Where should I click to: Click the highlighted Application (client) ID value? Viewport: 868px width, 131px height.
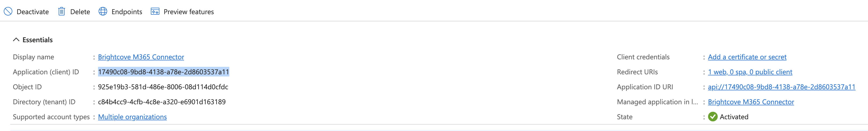pyautogui.click(x=163, y=72)
